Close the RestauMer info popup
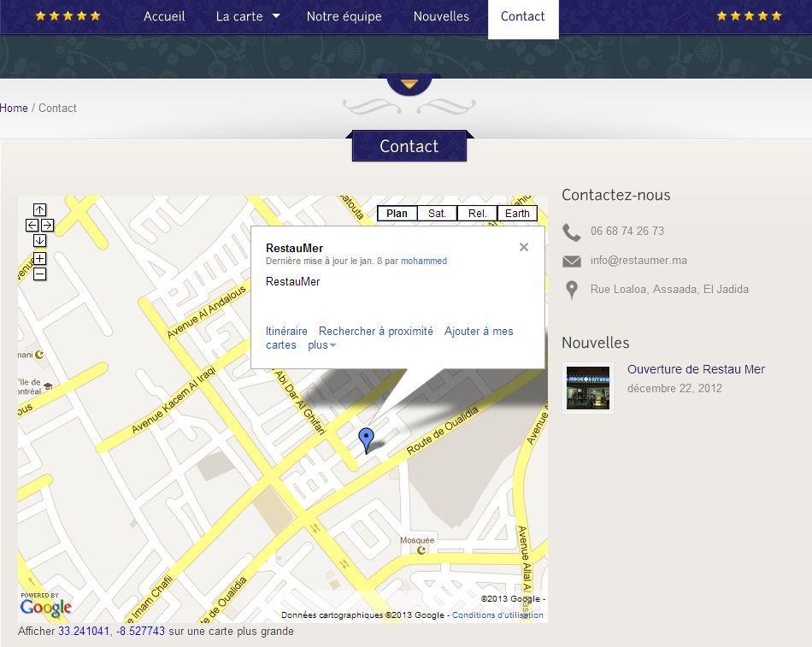This screenshot has width=812, height=647. tap(524, 247)
